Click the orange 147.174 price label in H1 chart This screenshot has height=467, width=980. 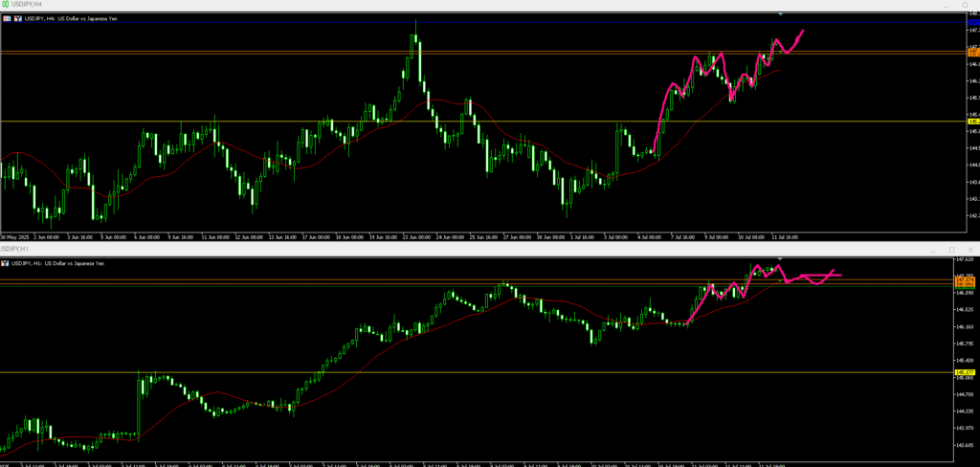(965, 279)
